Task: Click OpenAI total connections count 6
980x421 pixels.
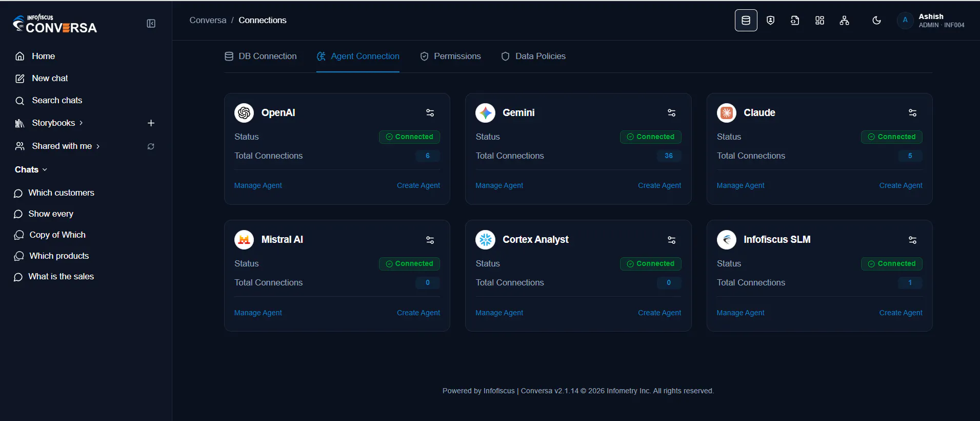Action: (428, 156)
